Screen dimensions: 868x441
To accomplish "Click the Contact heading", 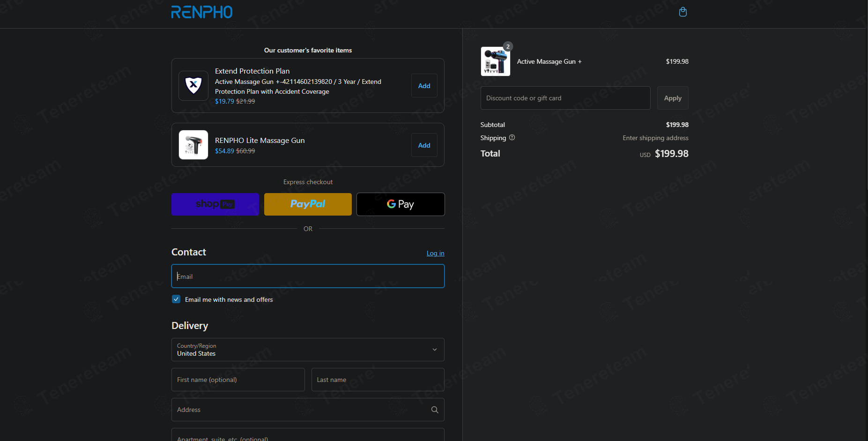I will [188, 252].
